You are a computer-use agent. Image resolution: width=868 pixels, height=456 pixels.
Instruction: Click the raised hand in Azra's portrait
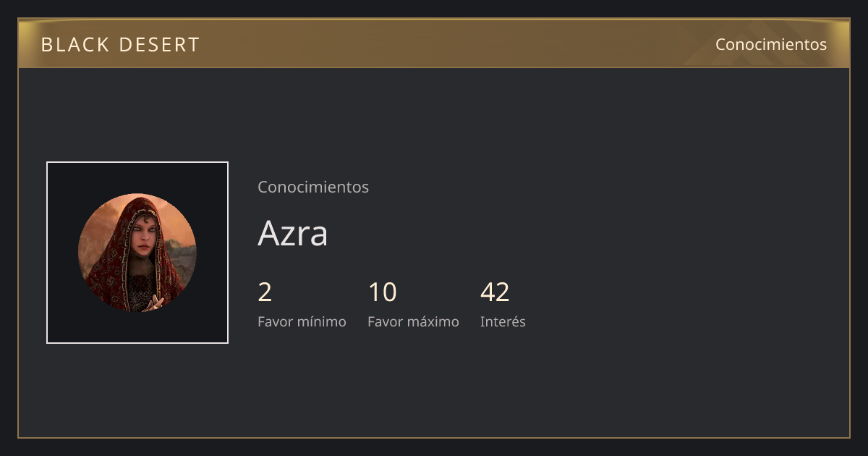pyautogui.click(x=153, y=303)
